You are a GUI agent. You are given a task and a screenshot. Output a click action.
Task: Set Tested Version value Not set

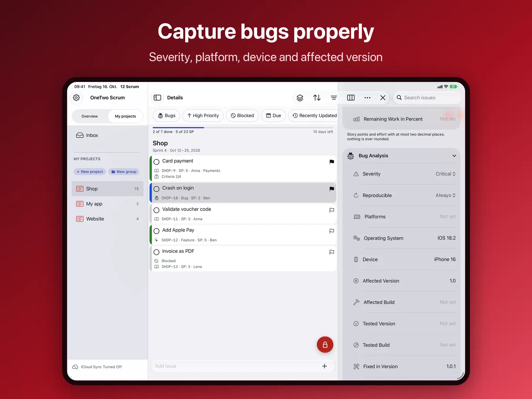tap(448, 324)
